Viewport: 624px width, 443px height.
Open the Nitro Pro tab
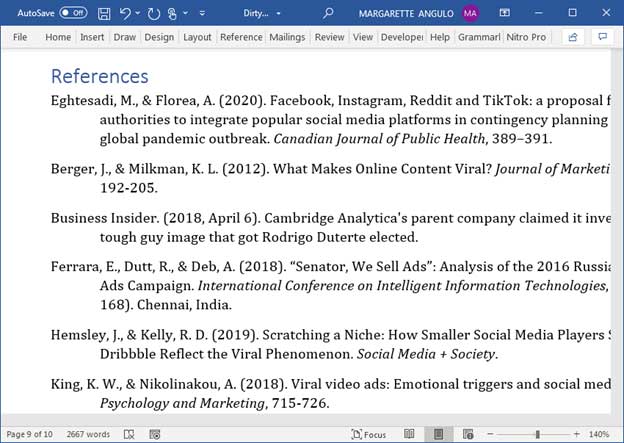click(526, 37)
